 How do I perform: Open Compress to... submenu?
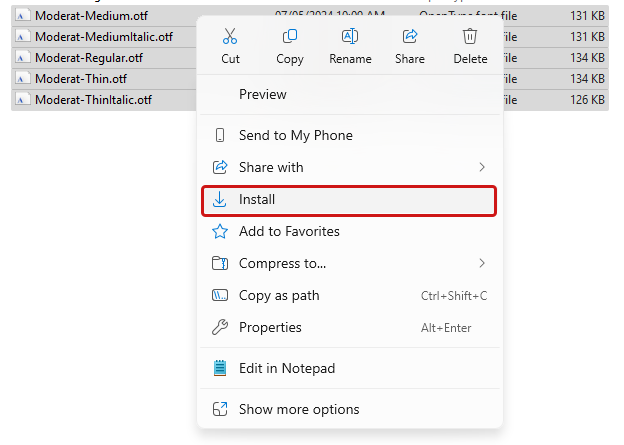(350, 263)
